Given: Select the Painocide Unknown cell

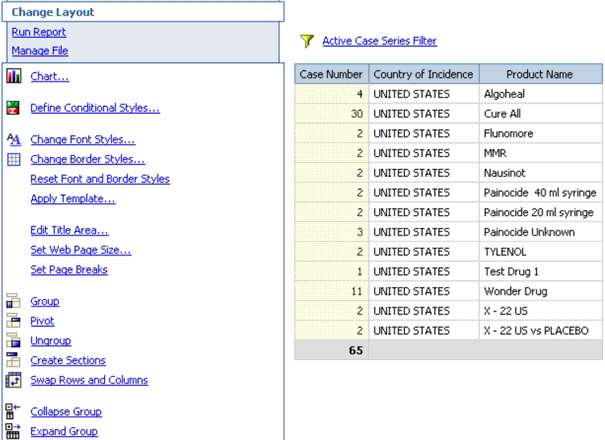Looking at the screenshot, I should (x=541, y=232).
